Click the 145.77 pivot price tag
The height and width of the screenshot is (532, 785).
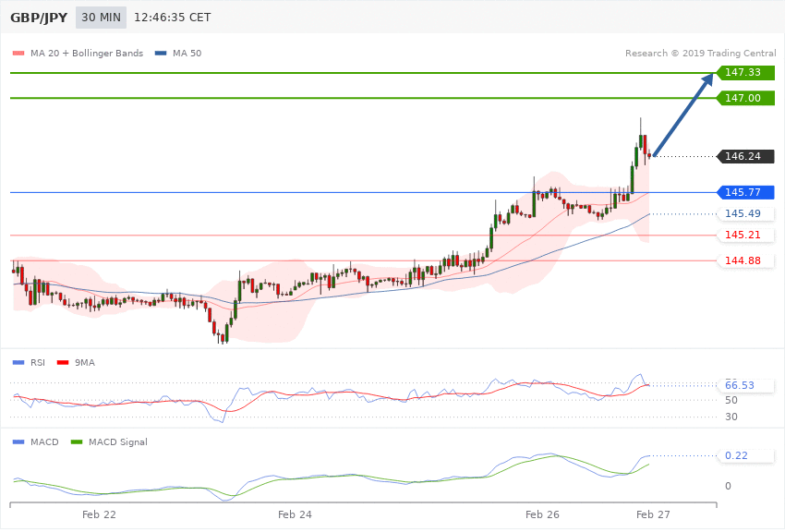point(746,192)
